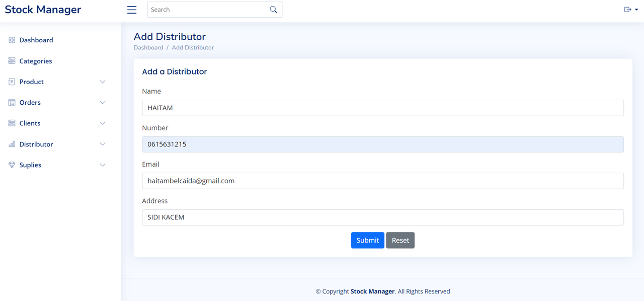Click the Product icon in sidebar

click(12, 82)
